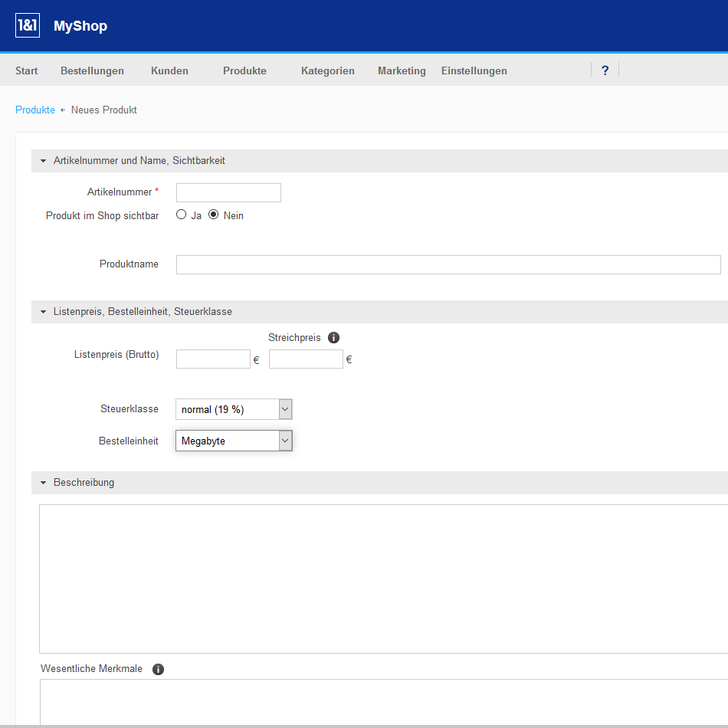The width and height of the screenshot is (728, 728).
Task: Open the Steuerklasse dropdown
Action: click(x=234, y=409)
